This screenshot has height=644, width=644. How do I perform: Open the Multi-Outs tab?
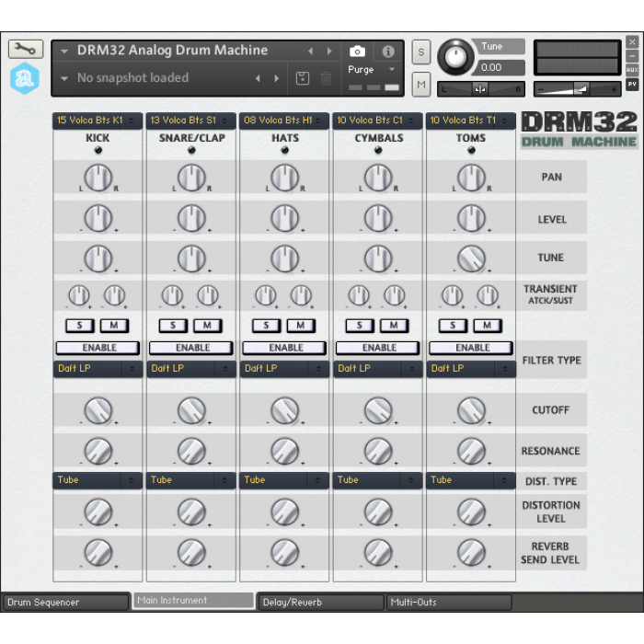point(449,603)
